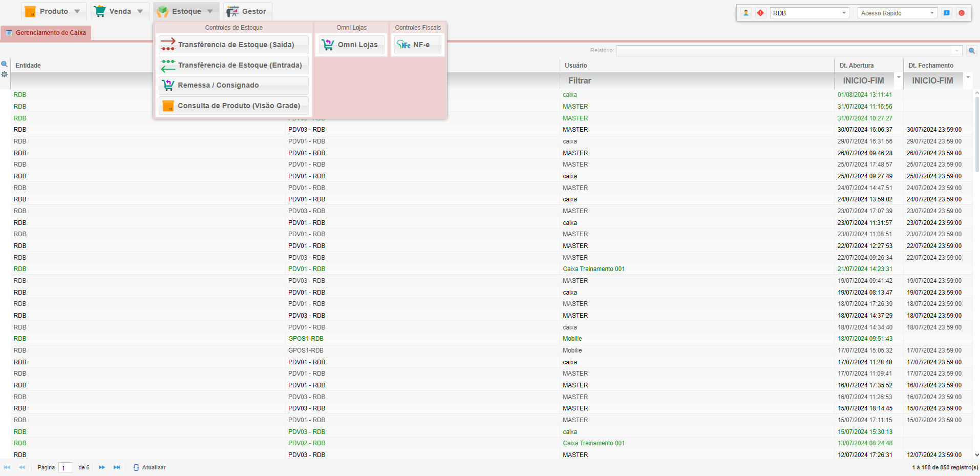The height and width of the screenshot is (476, 980).
Task: Click the red alert diamond icon
Action: 760,13
